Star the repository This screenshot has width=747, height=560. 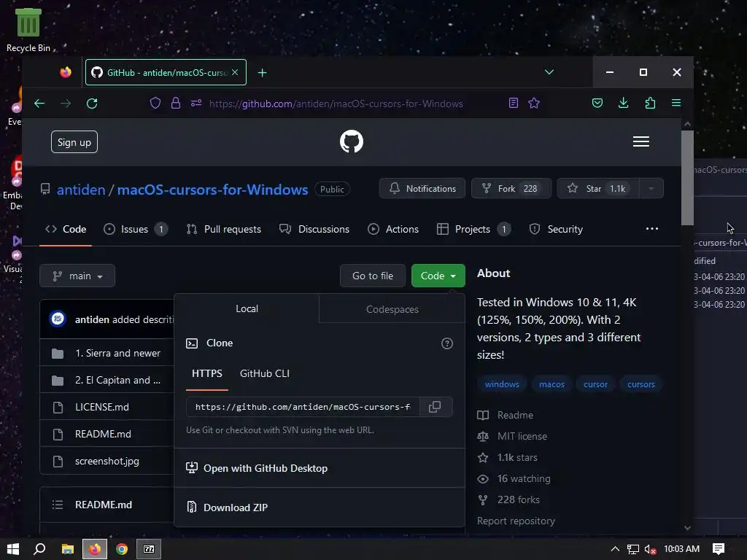pyautogui.click(x=598, y=189)
